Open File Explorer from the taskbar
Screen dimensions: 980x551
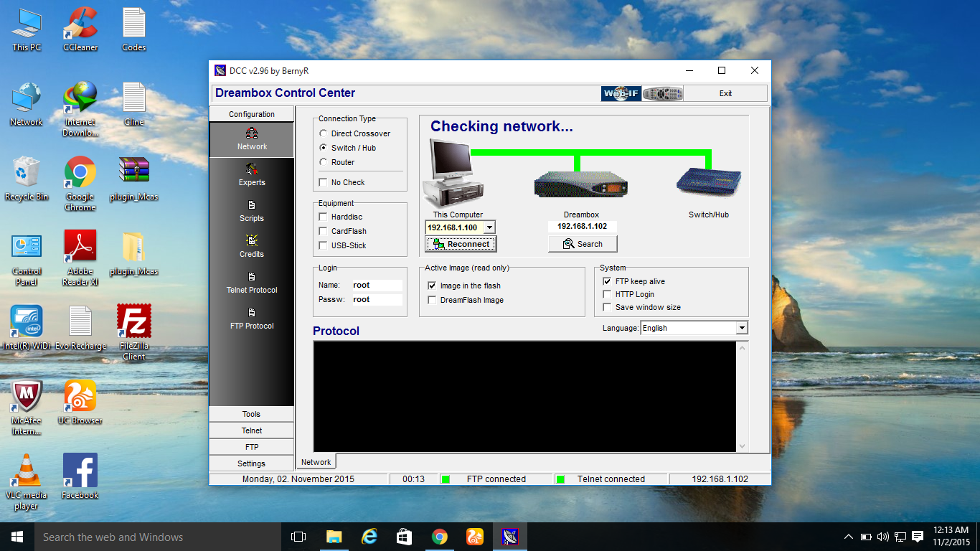pyautogui.click(x=334, y=537)
